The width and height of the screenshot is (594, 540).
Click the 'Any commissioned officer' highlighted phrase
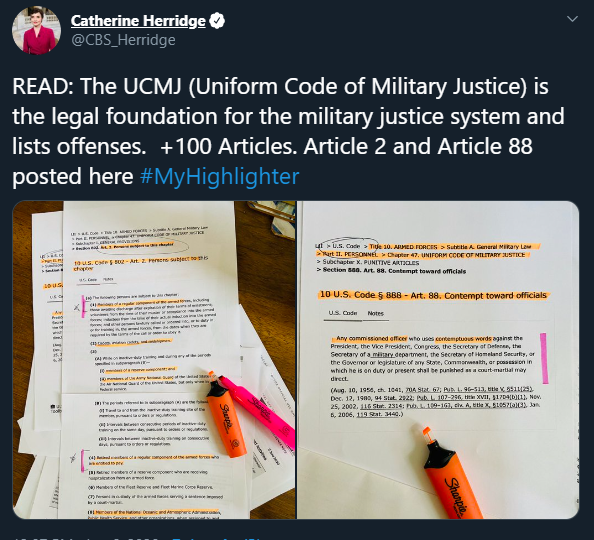pos(372,338)
